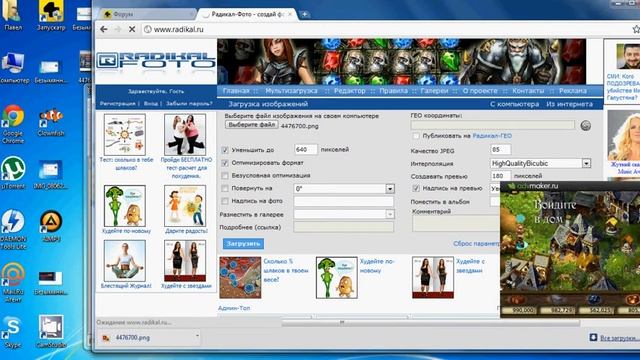This screenshot has width=640, height=360.
Task: Open the 4476700.png download item menu arrow
Action: point(198,336)
